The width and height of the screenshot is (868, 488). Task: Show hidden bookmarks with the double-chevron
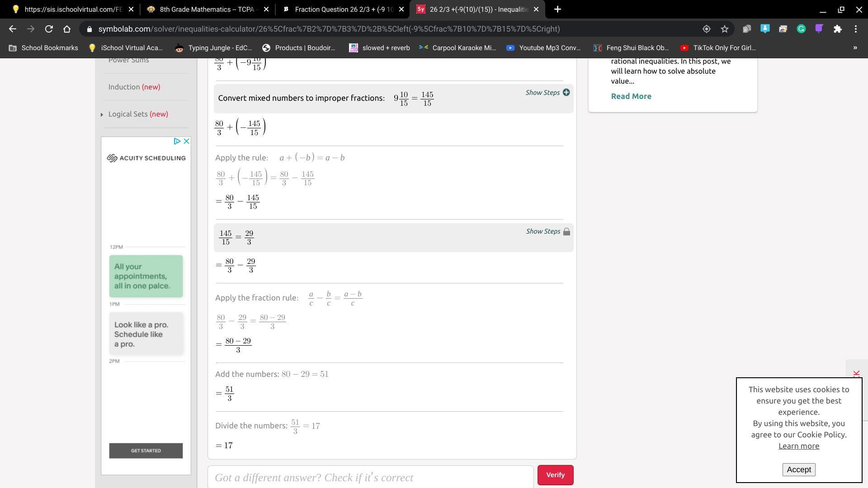(x=855, y=48)
